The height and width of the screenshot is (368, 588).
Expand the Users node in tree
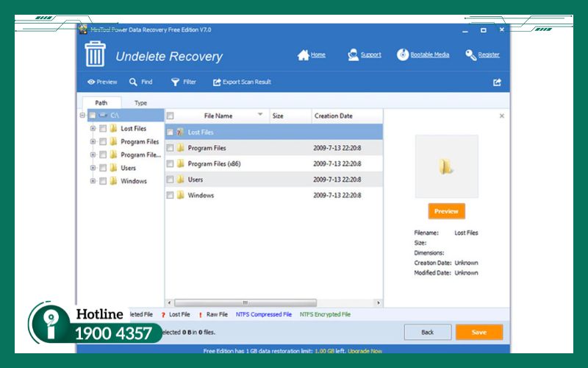click(x=93, y=168)
